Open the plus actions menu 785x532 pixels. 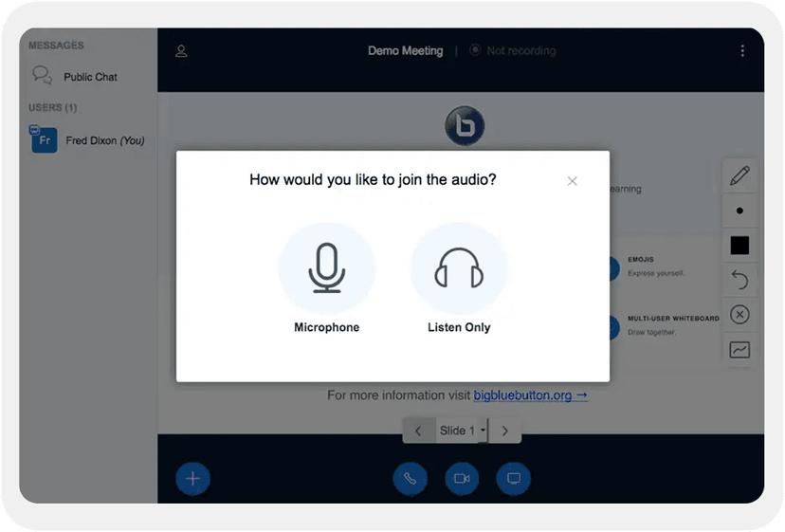coord(192,479)
